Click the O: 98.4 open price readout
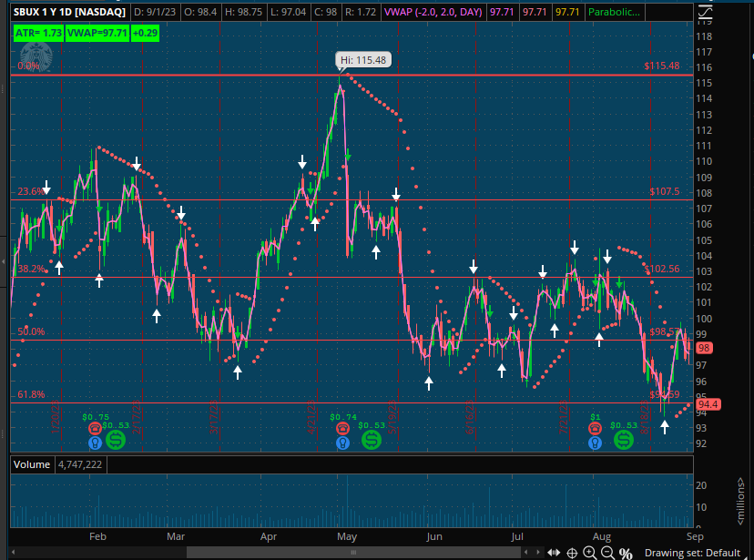 coord(200,12)
